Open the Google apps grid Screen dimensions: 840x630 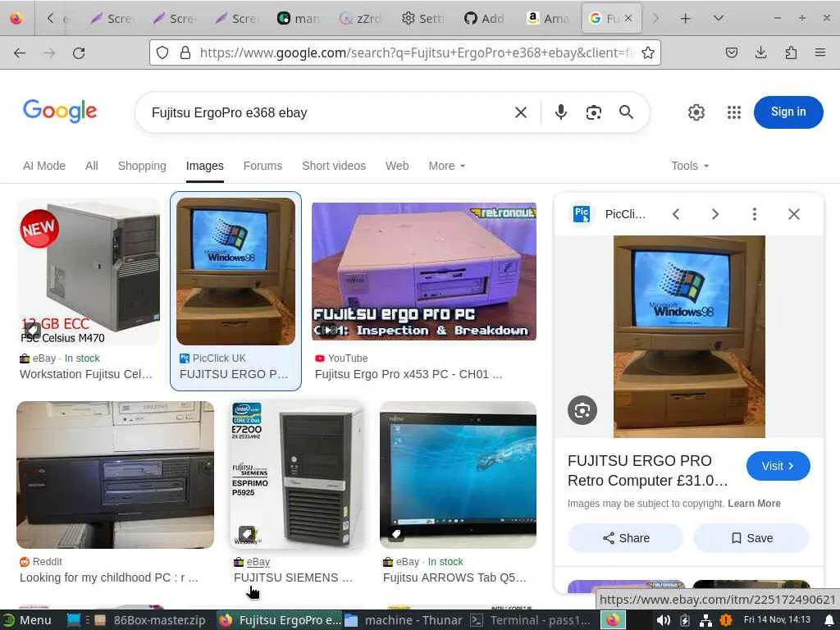[734, 112]
